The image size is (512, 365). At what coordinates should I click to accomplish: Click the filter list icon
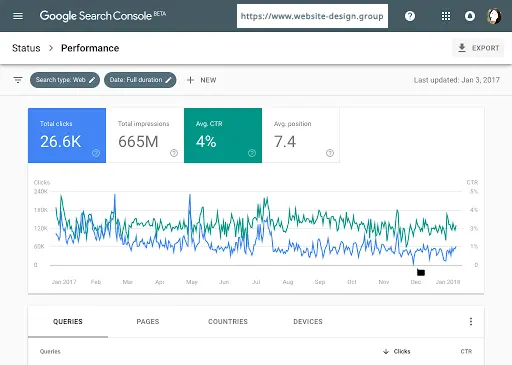18,80
